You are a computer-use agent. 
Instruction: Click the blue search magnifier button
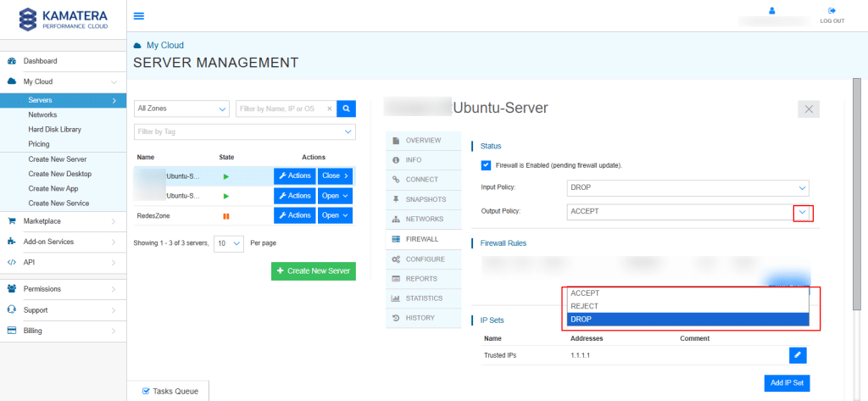(347, 109)
